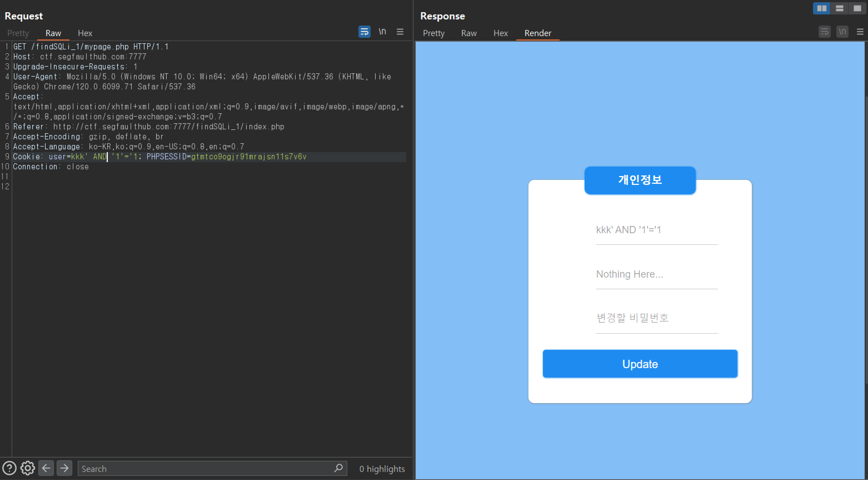Image resolution: width=868 pixels, height=480 pixels.
Task: Switch Request view to Hex tab
Action: 85,33
